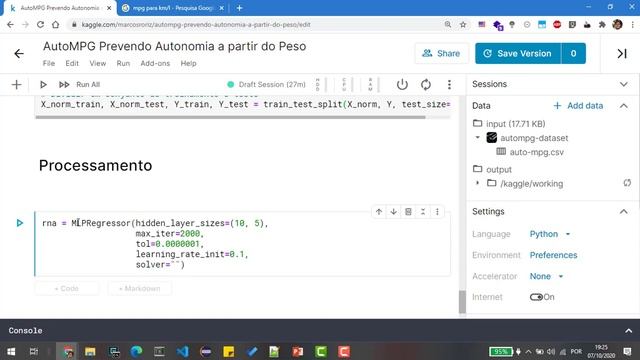Open the Edit menu
The height and width of the screenshot is (360, 640).
click(x=72, y=63)
